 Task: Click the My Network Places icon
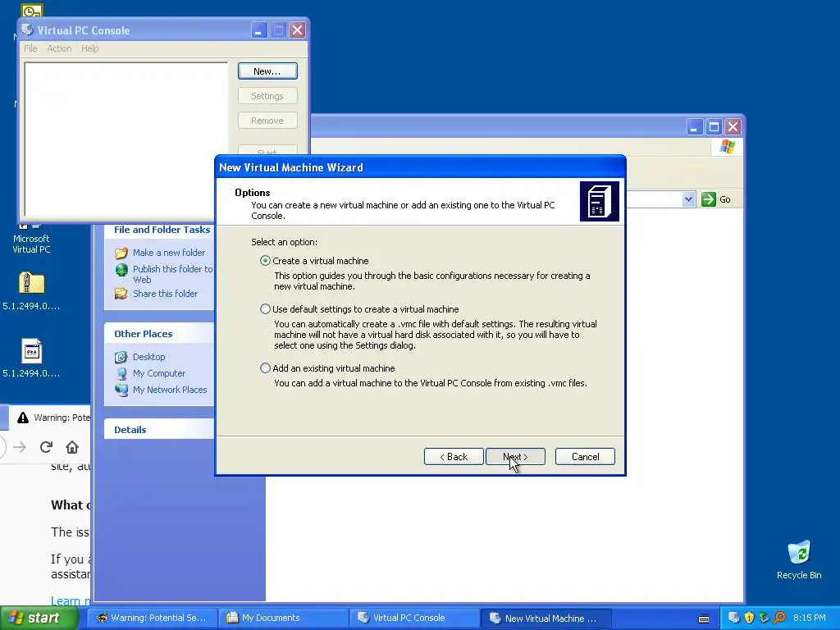(121, 390)
